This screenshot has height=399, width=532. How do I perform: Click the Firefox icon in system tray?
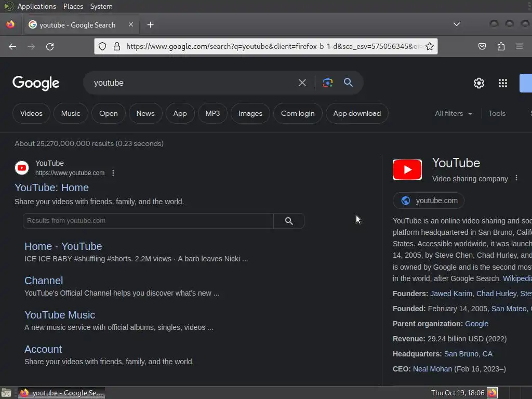click(492, 393)
